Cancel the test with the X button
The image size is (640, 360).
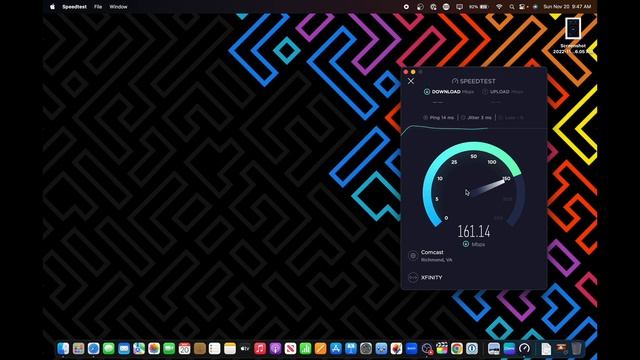point(411,81)
